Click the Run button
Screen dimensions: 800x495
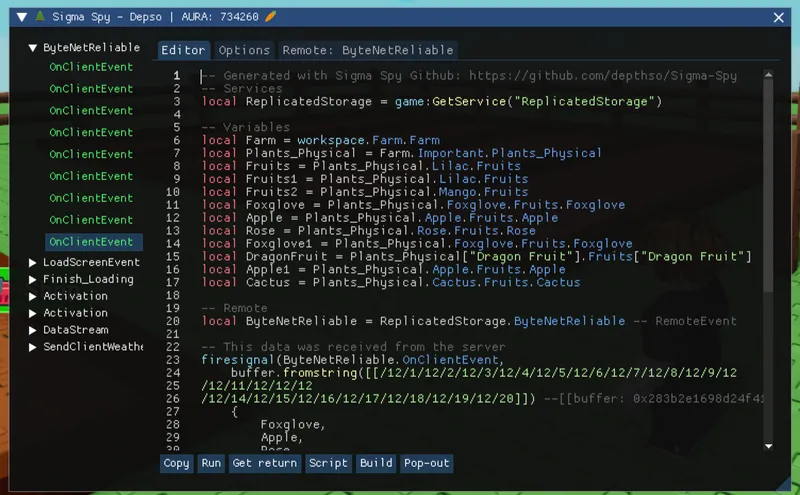[211, 463]
